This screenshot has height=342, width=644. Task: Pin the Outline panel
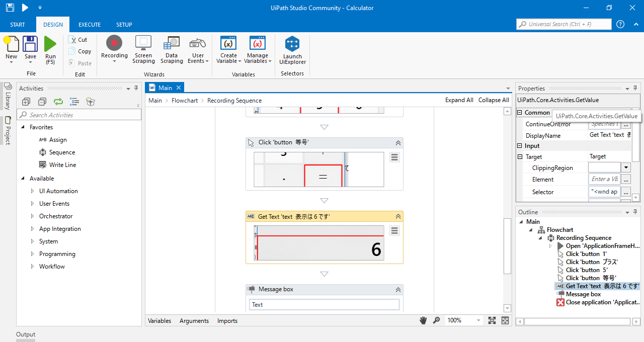635,212
